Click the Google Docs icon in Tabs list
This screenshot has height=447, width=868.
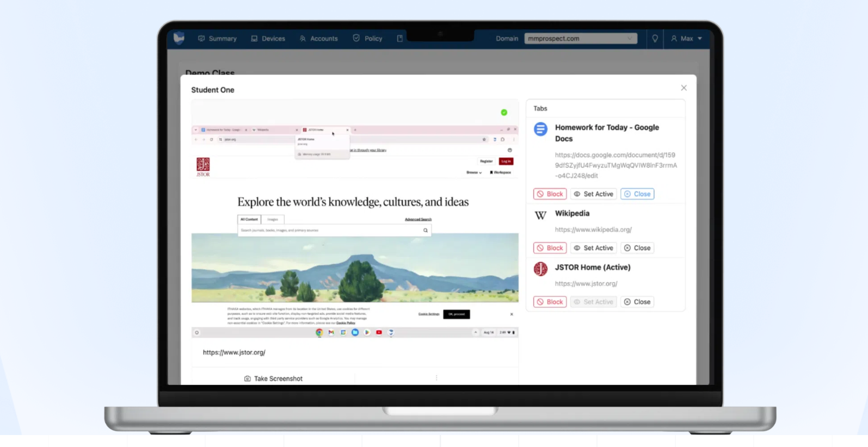point(540,129)
